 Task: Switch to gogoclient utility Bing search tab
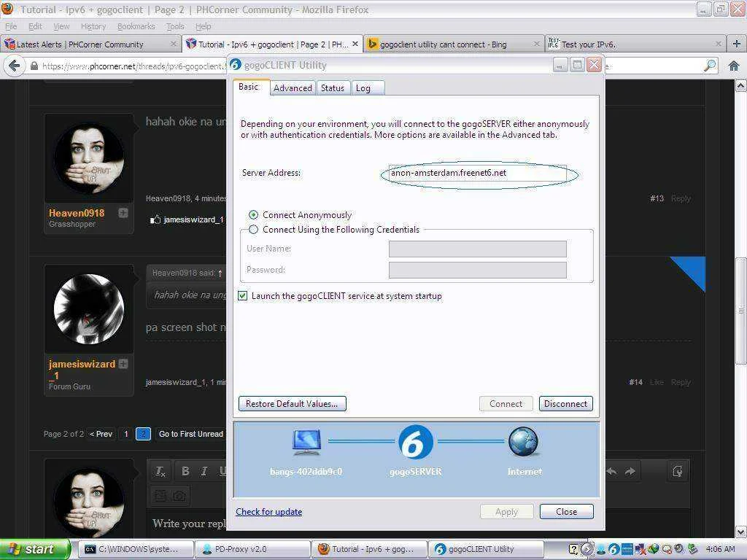click(454, 44)
